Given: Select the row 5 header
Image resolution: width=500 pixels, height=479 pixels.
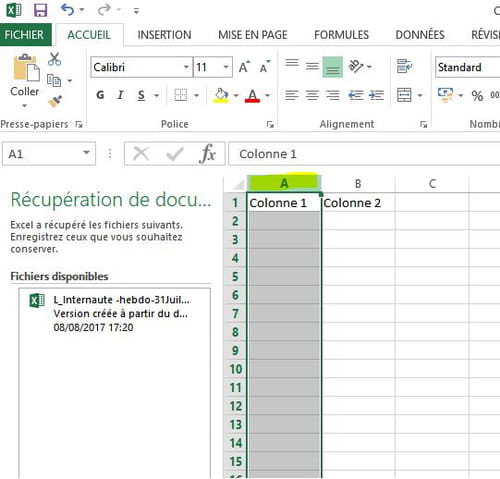Looking at the screenshot, I should point(235,276).
